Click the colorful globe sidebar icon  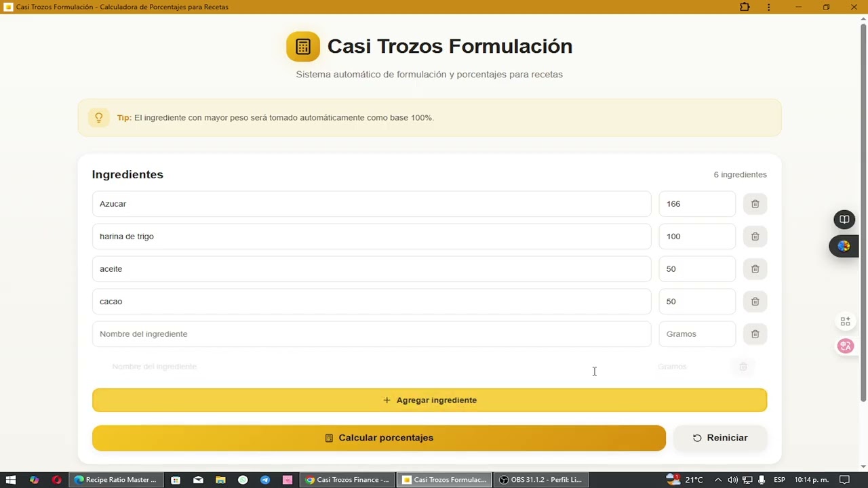click(x=844, y=246)
